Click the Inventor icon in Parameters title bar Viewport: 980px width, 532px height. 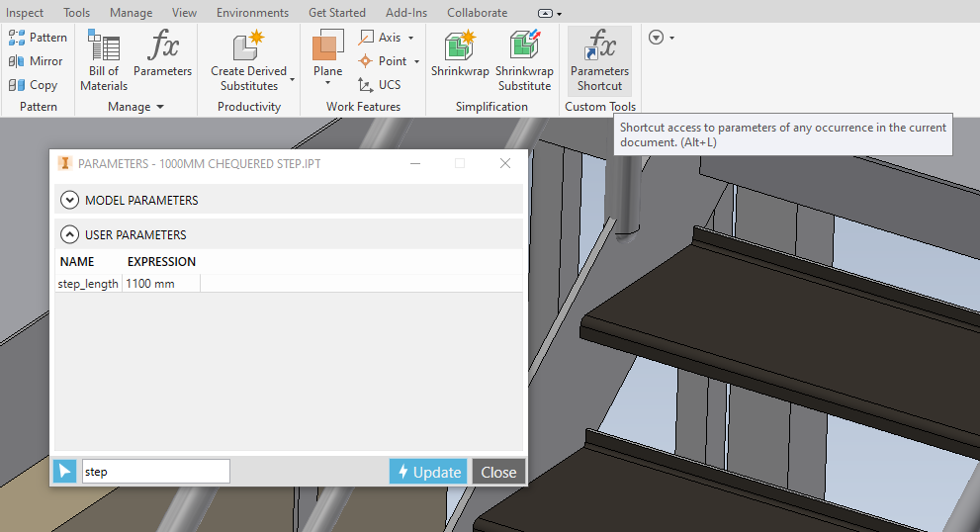64,163
